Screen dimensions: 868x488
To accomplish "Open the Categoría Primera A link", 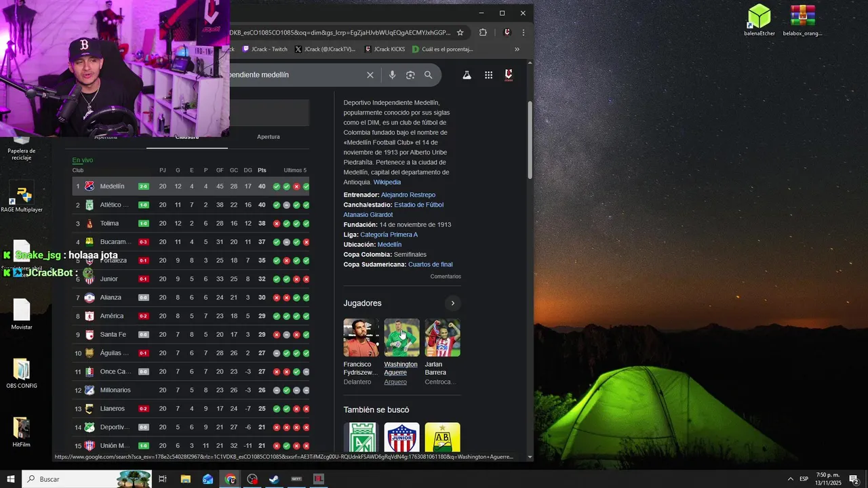I will coord(389,235).
